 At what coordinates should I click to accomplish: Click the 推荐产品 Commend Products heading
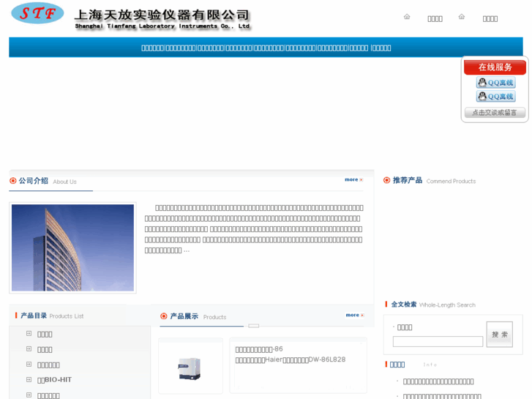pos(434,181)
